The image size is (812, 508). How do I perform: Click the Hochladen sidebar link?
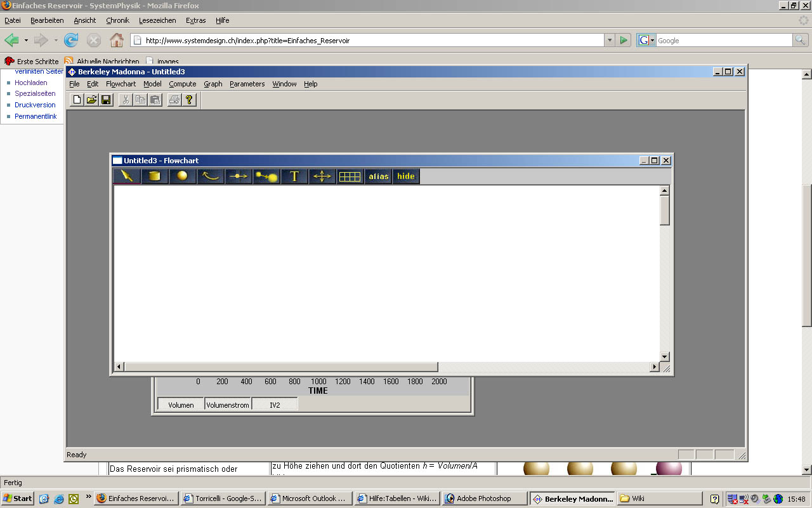30,83
